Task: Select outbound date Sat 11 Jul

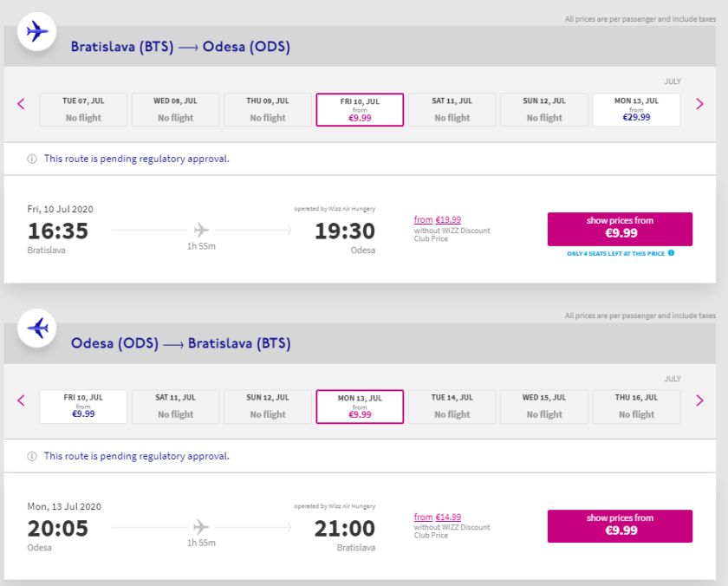Action: coord(452,110)
